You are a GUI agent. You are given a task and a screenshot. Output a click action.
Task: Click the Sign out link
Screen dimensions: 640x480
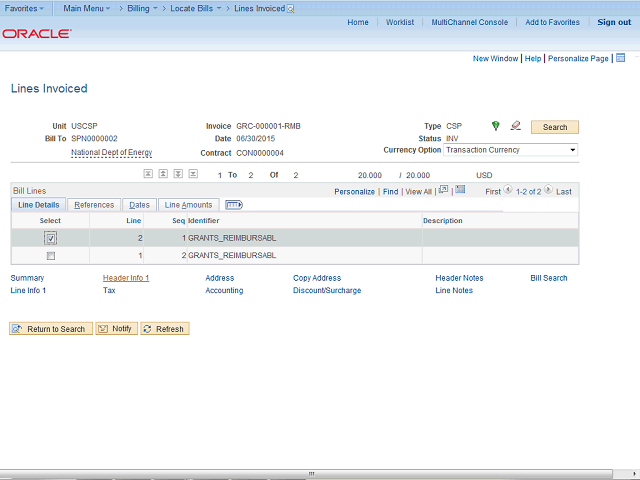point(614,22)
